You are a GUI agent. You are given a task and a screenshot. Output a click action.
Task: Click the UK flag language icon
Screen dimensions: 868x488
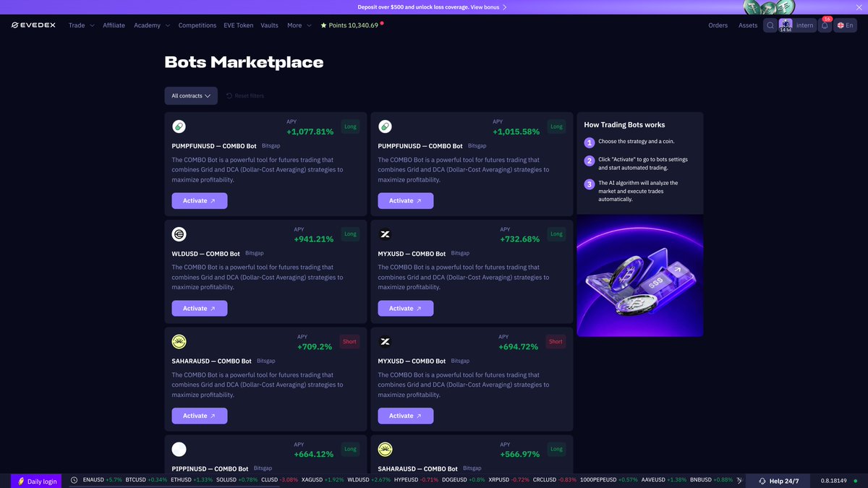point(841,25)
